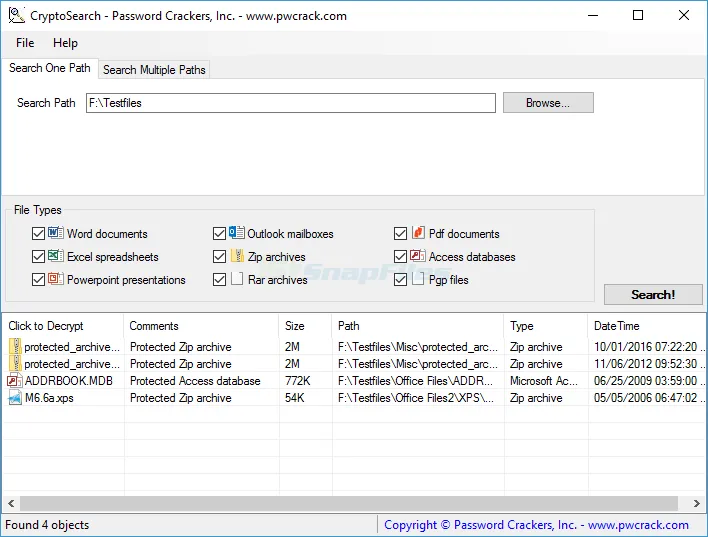Click the Powerpoint presentations file type icon
The image size is (708, 537).
point(56,279)
